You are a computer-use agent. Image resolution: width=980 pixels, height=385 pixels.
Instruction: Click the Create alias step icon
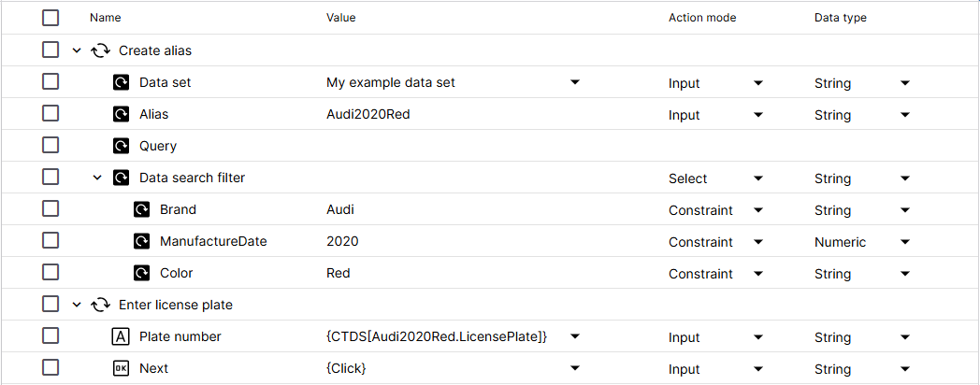(100, 50)
